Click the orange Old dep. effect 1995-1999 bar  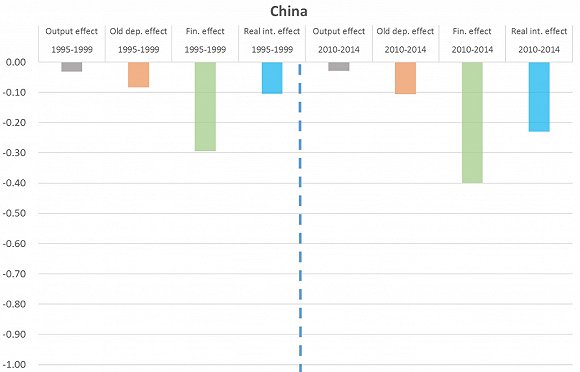click(139, 75)
